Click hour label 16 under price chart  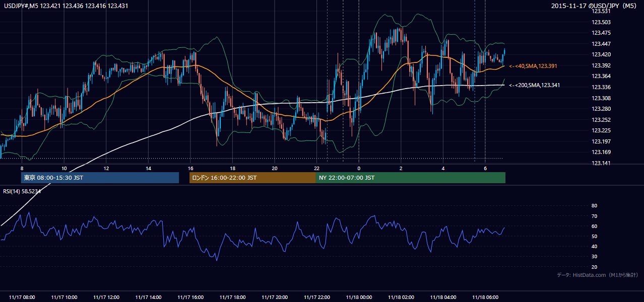[x=190, y=168]
